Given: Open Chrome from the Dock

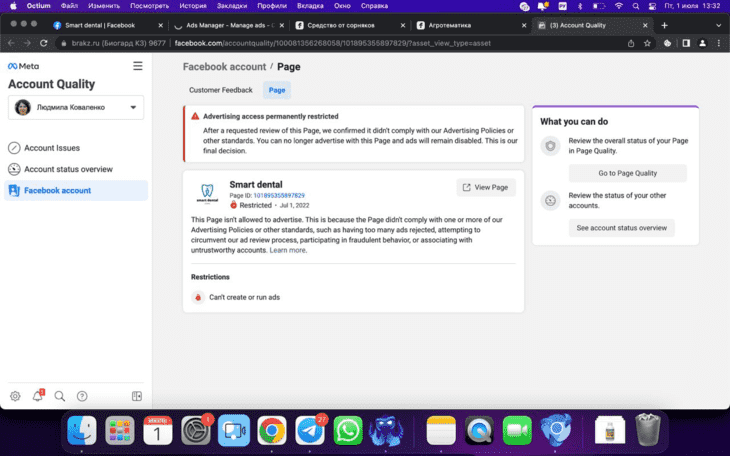Looking at the screenshot, I should [272, 430].
